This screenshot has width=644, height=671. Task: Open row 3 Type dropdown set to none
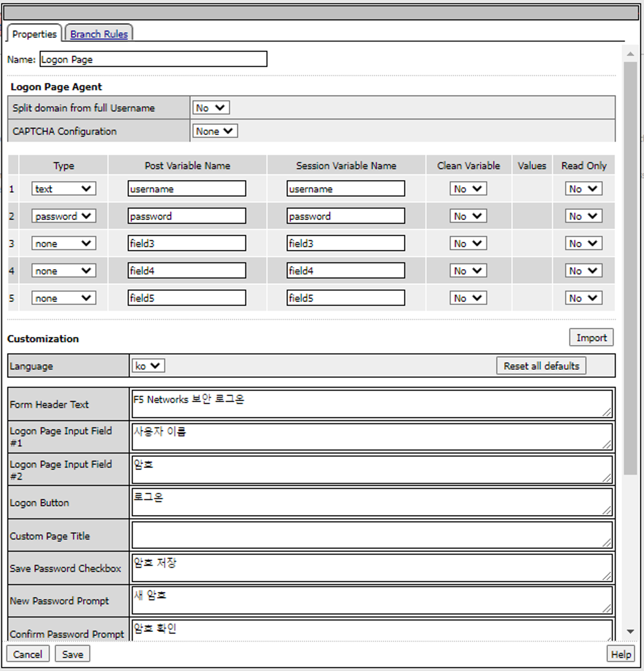(x=63, y=243)
